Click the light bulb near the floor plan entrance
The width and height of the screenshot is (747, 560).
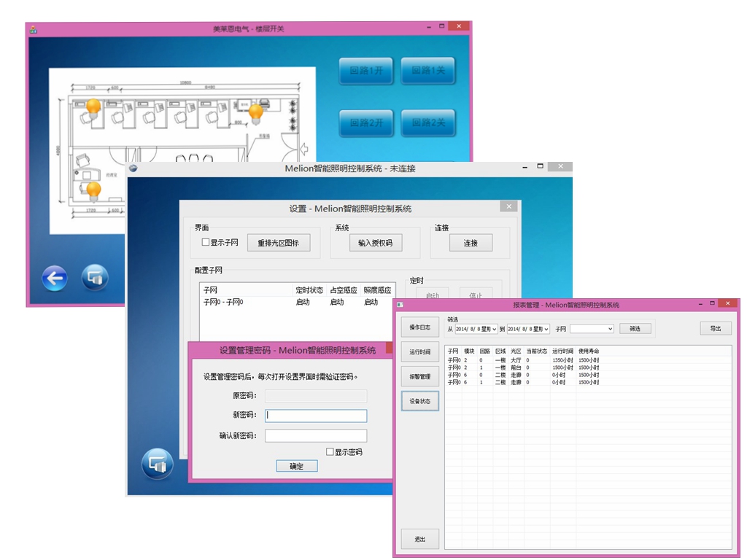point(256,112)
